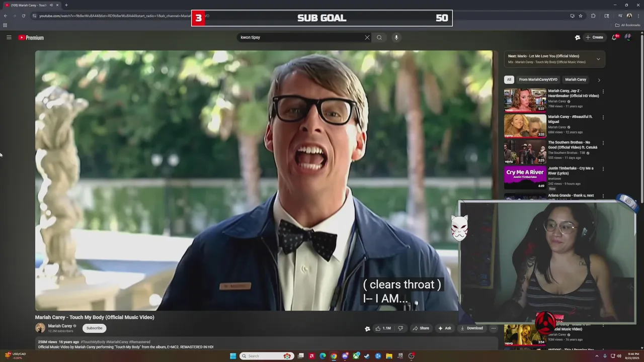
Task: Submit search with magnifier icon
Action: [379, 37]
